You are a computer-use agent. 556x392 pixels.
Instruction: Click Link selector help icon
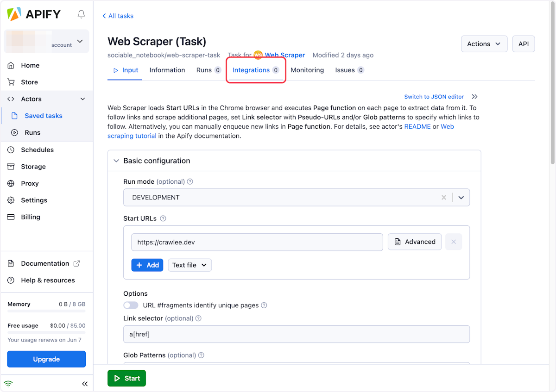pyautogui.click(x=198, y=318)
